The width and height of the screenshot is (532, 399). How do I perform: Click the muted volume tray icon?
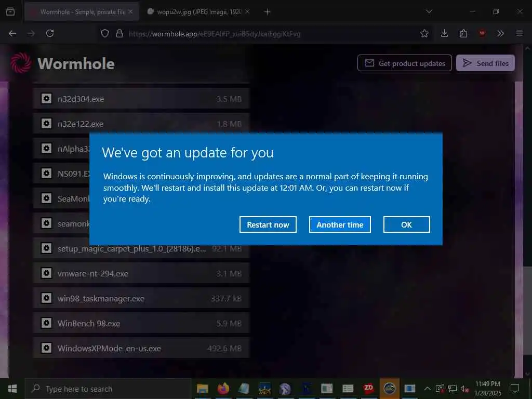(x=465, y=389)
